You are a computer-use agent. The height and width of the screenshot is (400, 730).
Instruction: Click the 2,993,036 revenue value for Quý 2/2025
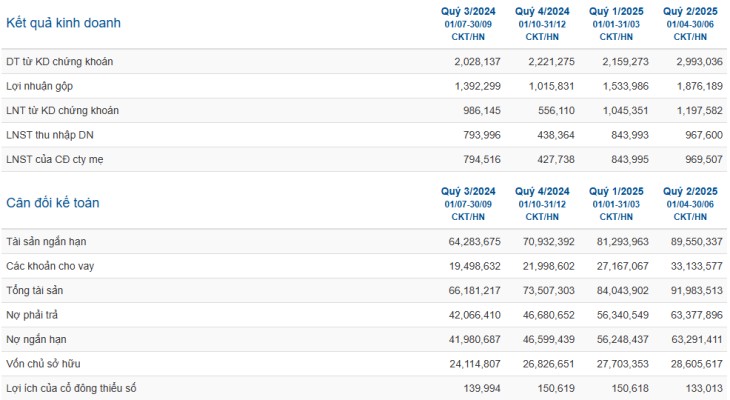tap(699, 61)
